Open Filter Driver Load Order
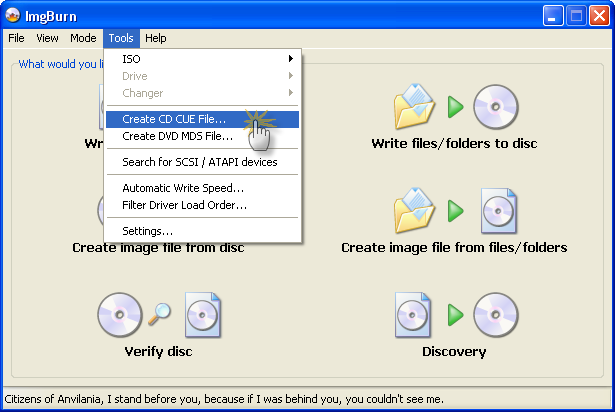615x412 pixels. pos(202,205)
